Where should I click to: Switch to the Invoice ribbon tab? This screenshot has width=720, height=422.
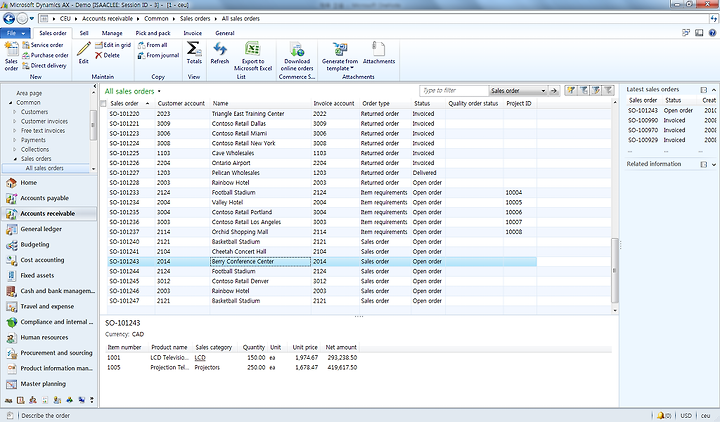192,33
